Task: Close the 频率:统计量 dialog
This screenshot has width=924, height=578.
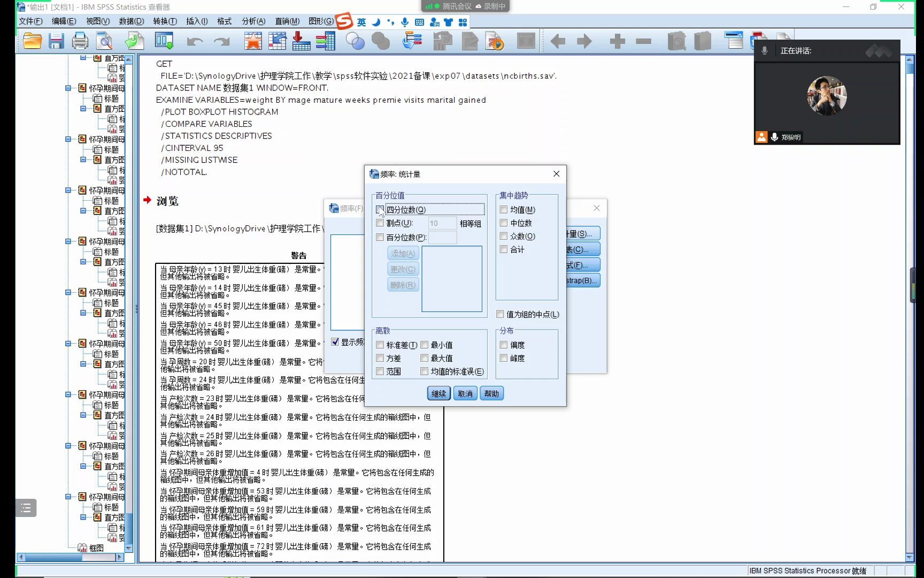Action: tap(556, 174)
